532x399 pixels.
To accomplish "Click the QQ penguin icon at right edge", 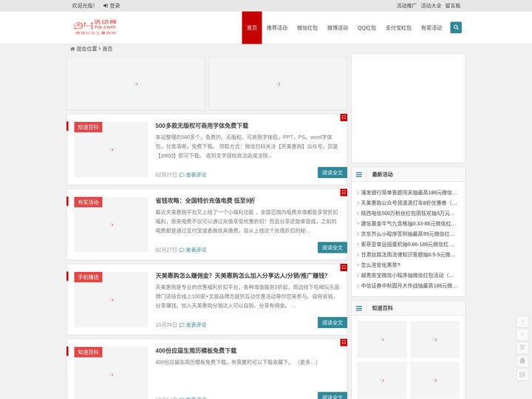I will [522, 361].
